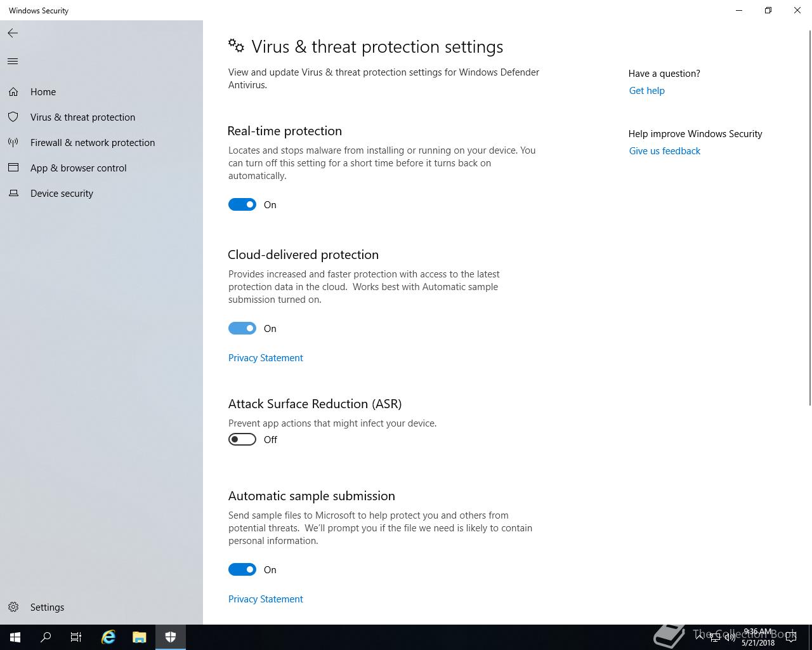
Task: Click the Attack Surface Reduction (ASR) heading
Action: 315,404
